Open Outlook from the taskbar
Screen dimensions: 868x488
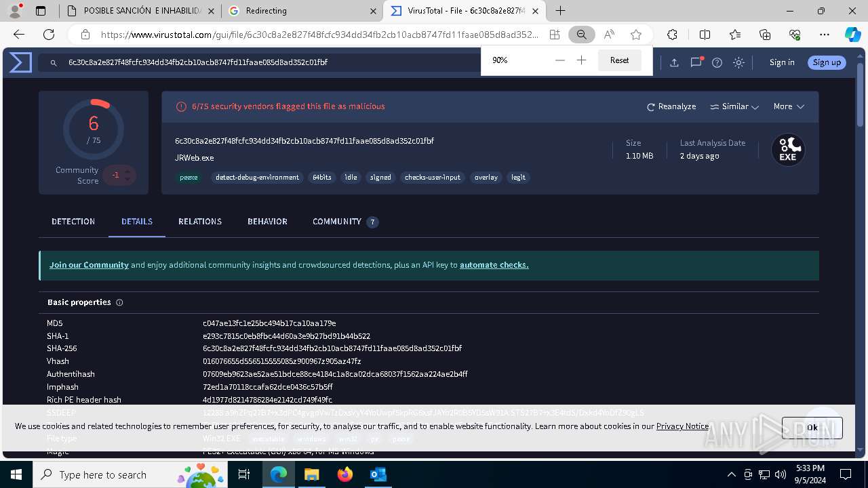[x=378, y=474]
